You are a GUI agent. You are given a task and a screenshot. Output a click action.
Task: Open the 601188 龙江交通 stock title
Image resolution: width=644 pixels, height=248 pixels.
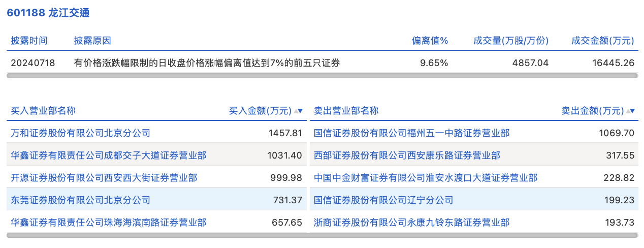pyautogui.click(x=48, y=13)
